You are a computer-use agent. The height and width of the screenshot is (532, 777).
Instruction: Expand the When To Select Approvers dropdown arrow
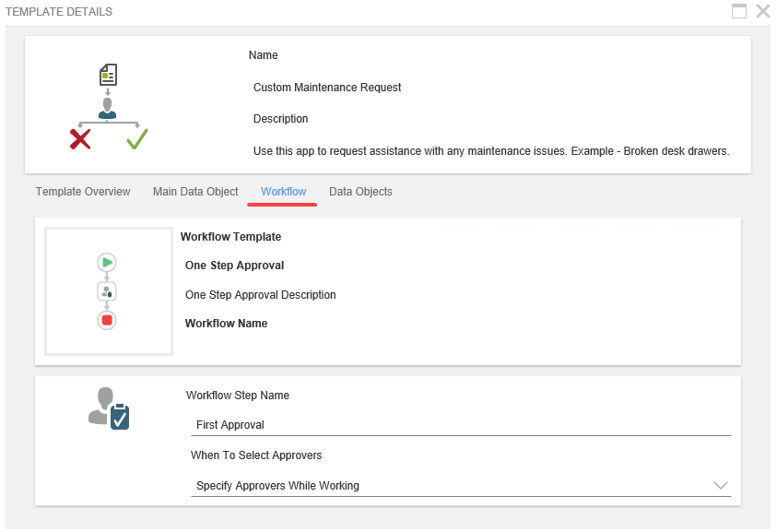(720, 485)
